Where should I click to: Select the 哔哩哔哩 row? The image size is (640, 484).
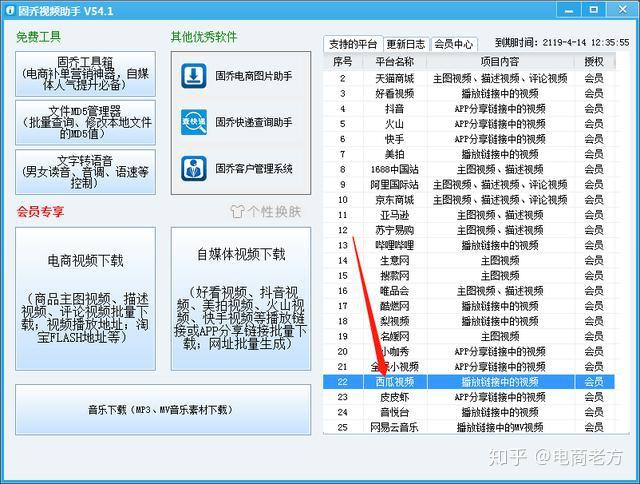pos(469,245)
